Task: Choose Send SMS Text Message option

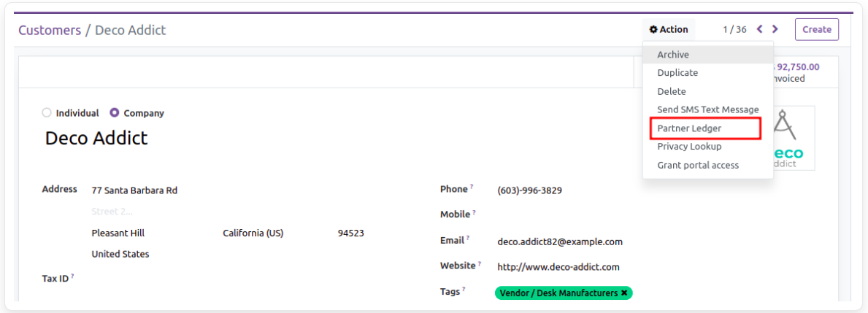Action: pyautogui.click(x=707, y=109)
